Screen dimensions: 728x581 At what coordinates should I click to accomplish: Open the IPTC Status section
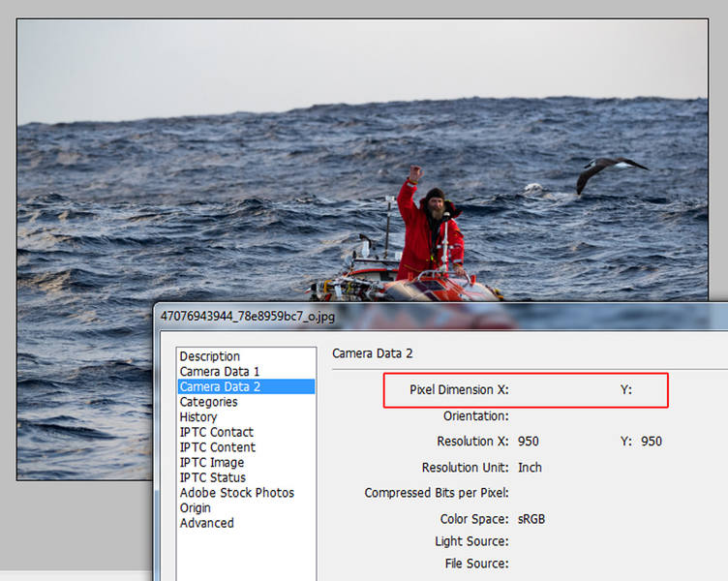click(213, 477)
